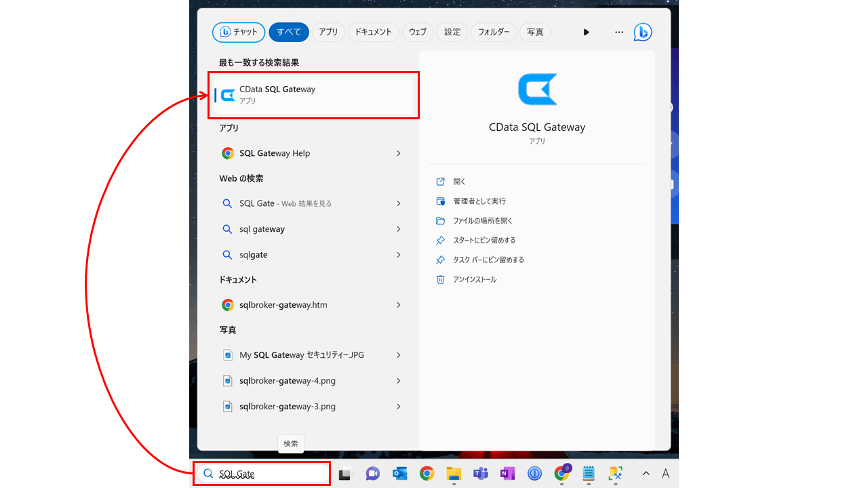Click the taskbar search box containing 'SQL Gate'
Viewport: 868px width, 488px height.
[x=262, y=474]
